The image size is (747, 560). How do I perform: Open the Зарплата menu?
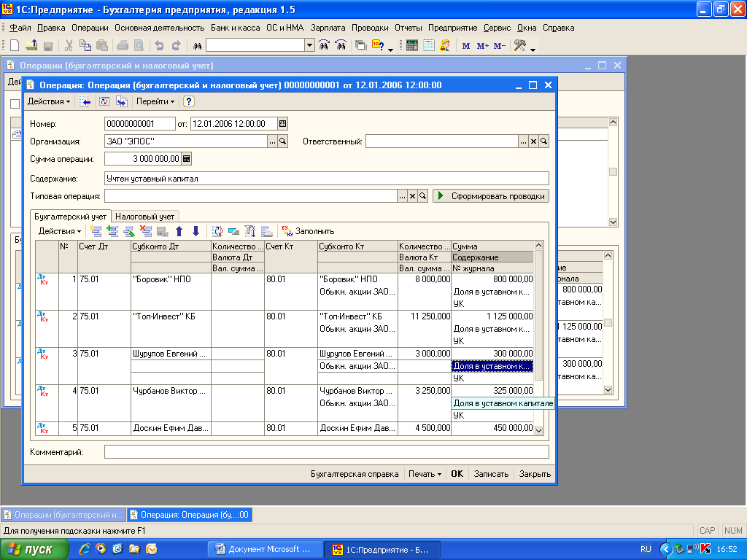click(x=328, y=28)
